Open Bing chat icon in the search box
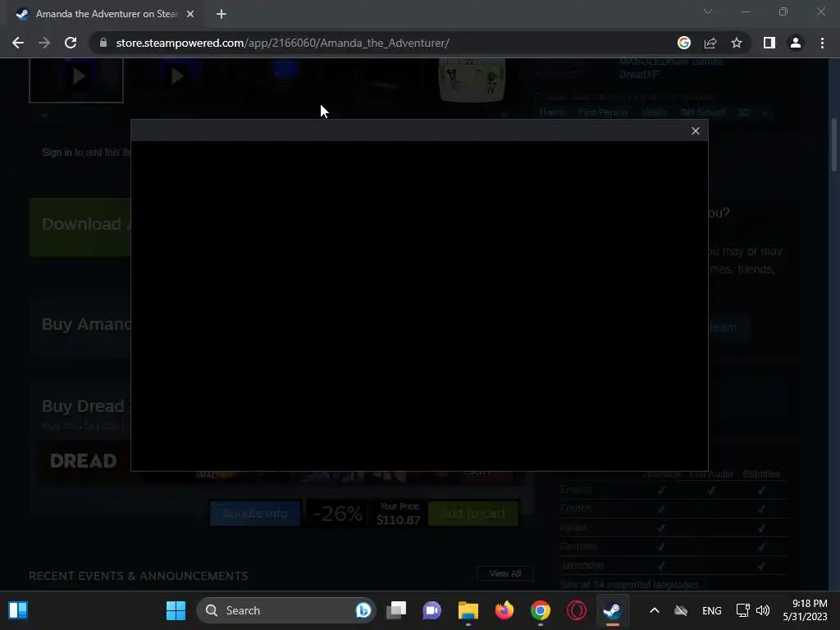The image size is (840, 630). (x=363, y=610)
